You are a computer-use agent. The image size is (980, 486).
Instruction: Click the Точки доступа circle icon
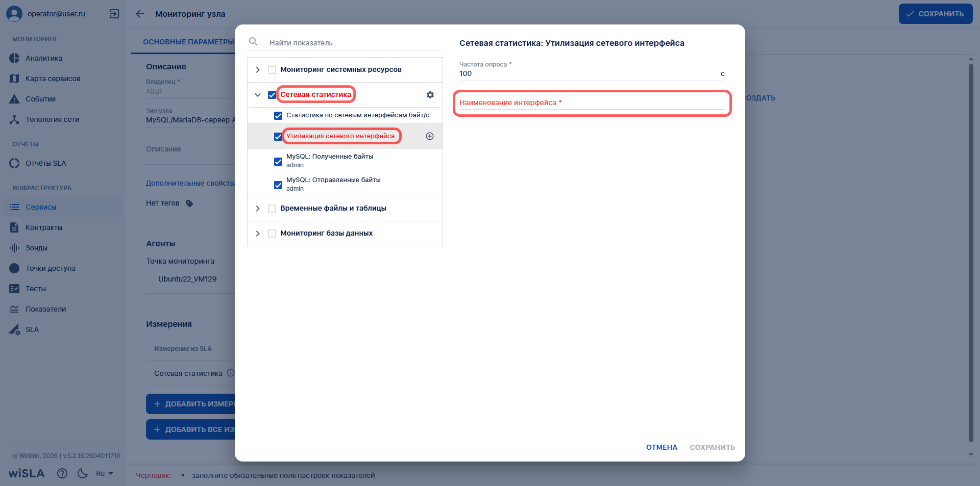pos(14,268)
